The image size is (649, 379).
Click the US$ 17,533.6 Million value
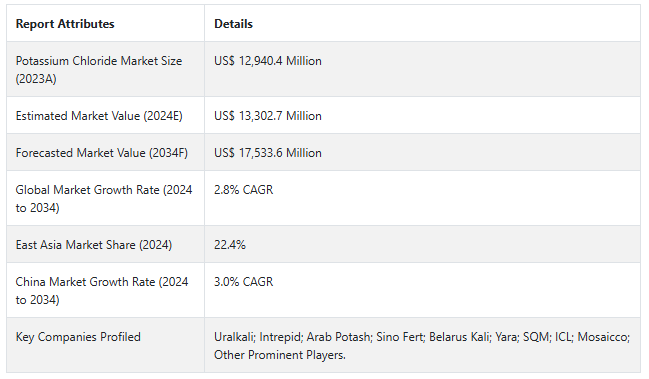point(268,153)
